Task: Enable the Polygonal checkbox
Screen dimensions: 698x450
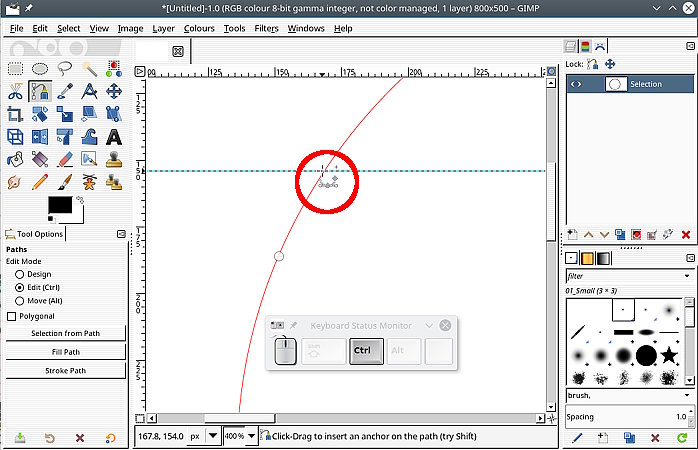Action: 12,316
